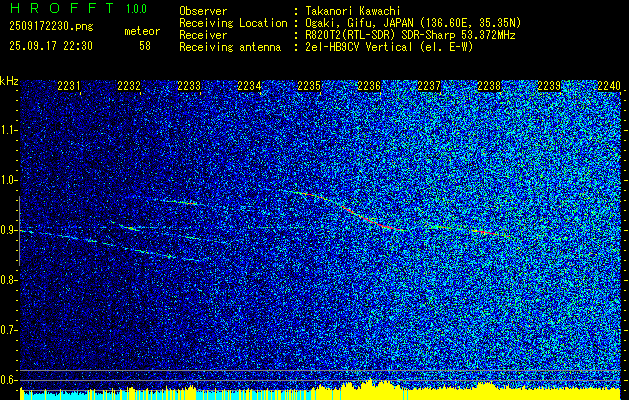Click the Observer field label
The image size is (629, 400).
203,11
